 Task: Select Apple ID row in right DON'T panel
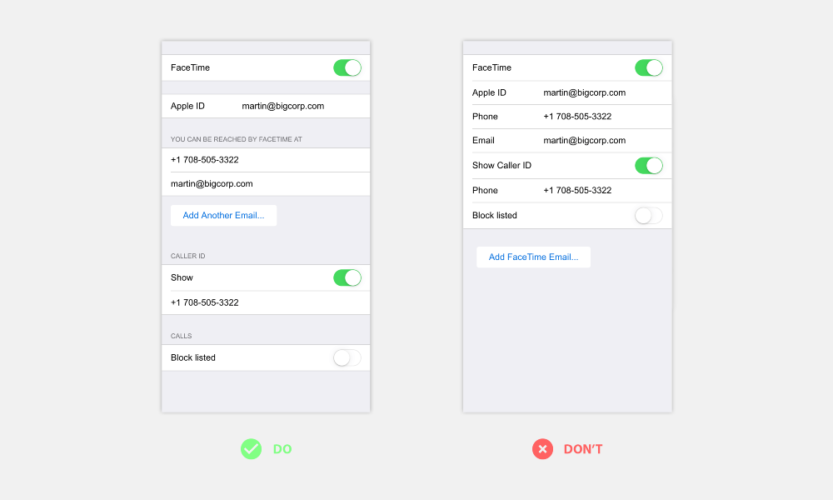(x=567, y=92)
